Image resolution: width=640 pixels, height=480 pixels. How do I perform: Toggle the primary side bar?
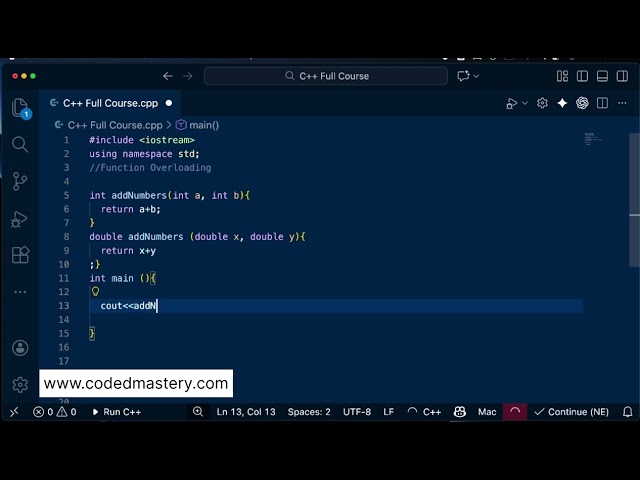click(582, 76)
